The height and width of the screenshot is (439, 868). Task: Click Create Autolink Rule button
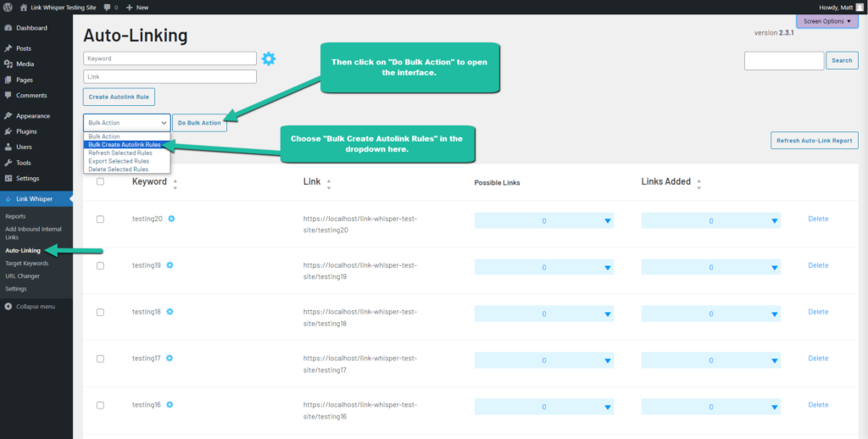(x=119, y=97)
